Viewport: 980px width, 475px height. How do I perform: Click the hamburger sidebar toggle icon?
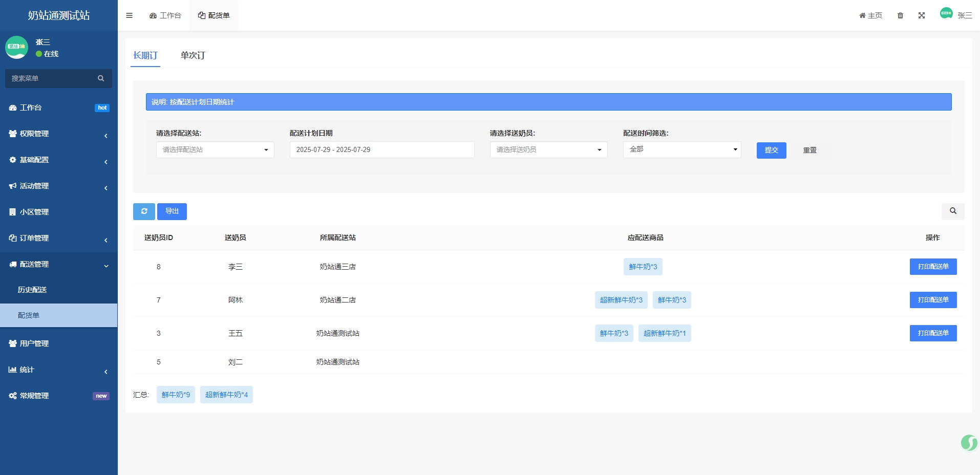point(129,15)
